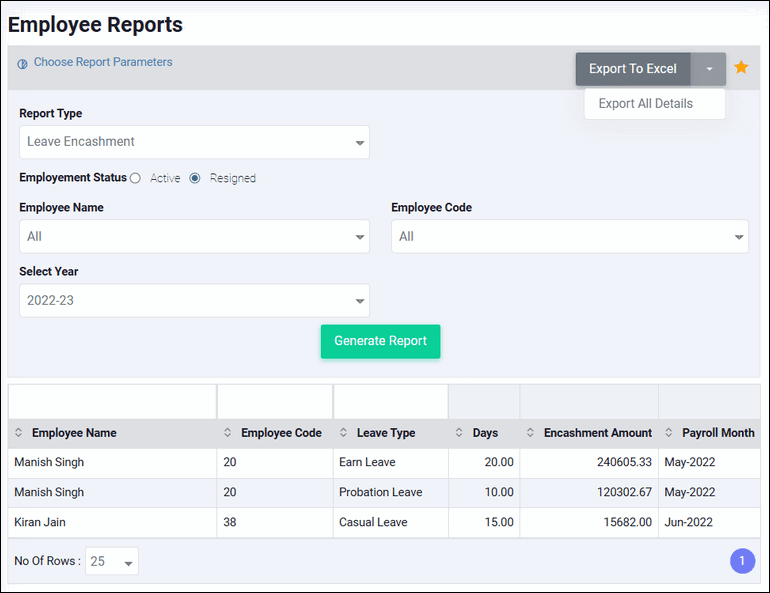Sort by Employee Code column arrows
Screen dimensions: 770x593
pos(228,433)
